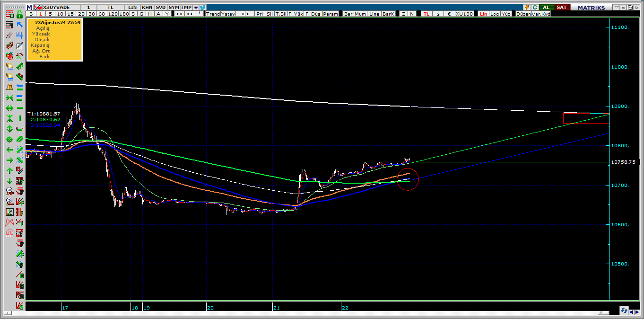
Task: Click the blue circular refresh icon bottom right
Action: tap(624, 311)
